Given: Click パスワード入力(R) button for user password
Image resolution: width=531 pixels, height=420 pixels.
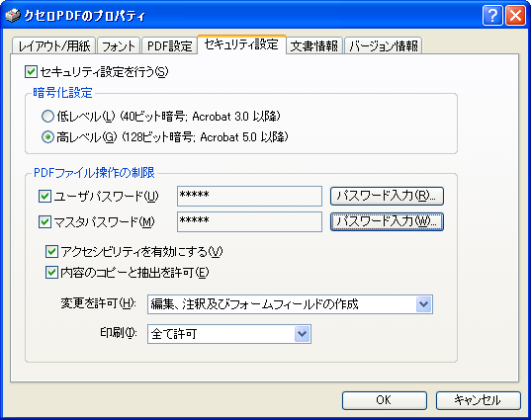Looking at the screenshot, I should click(387, 196).
